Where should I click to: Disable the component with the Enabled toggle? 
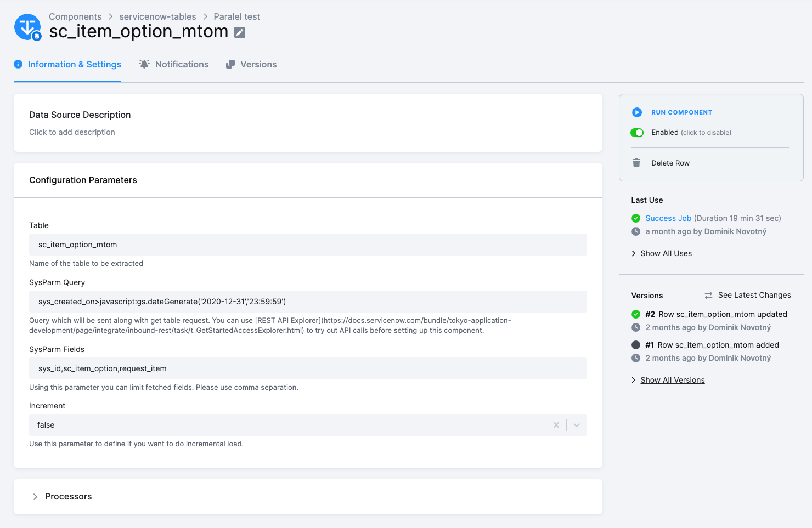click(x=637, y=132)
